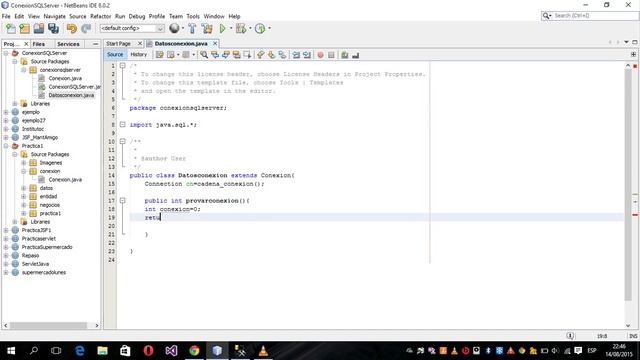This screenshot has width=640, height=360.
Task: Click the volume icon in system tray
Action: click(555, 351)
